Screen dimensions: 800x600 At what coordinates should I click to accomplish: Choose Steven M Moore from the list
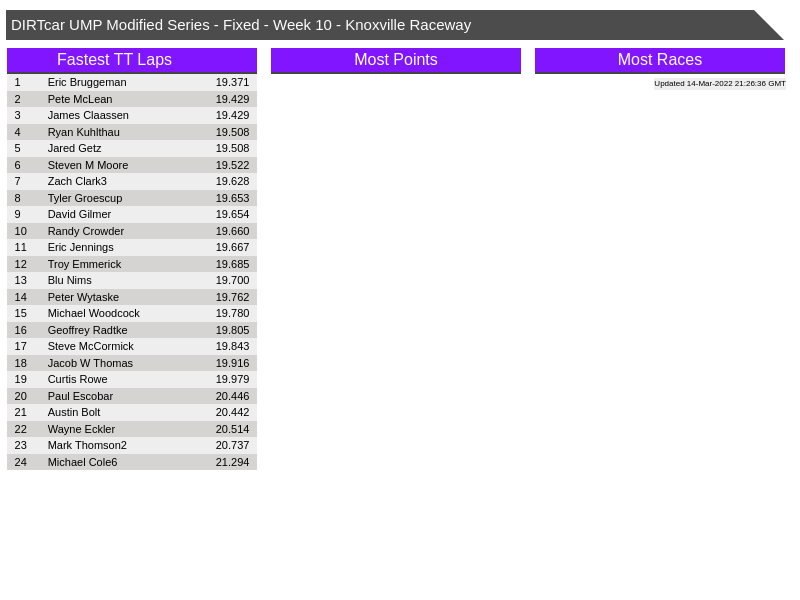pos(88,165)
